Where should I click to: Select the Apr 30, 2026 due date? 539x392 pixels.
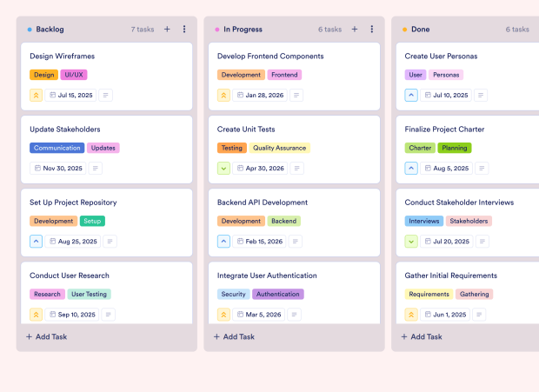(259, 169)
